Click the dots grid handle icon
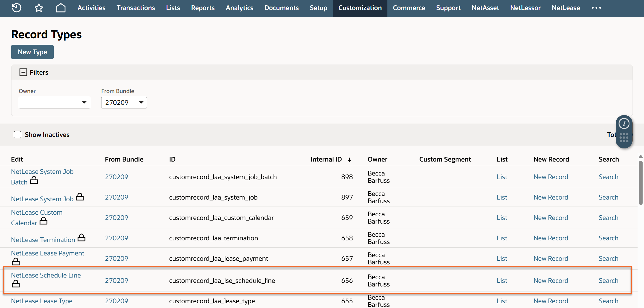The height and width of the screenshot is (308, 644). 624,138
